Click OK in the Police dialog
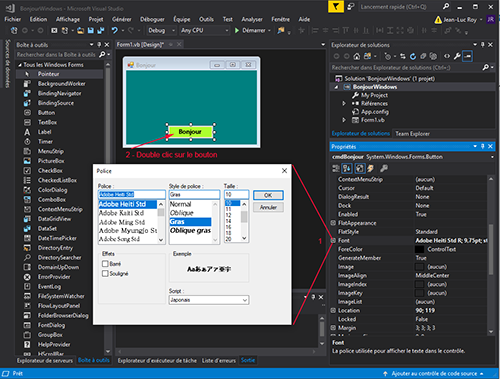Image resolution: width=500 pixels, height=379 pixels. [x=268, y=195]
